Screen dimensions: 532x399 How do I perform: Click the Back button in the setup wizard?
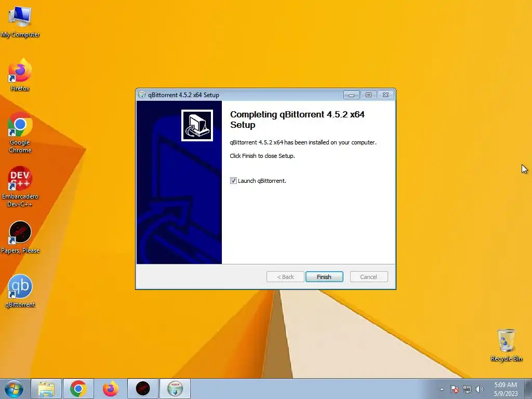tap(285, 277)
